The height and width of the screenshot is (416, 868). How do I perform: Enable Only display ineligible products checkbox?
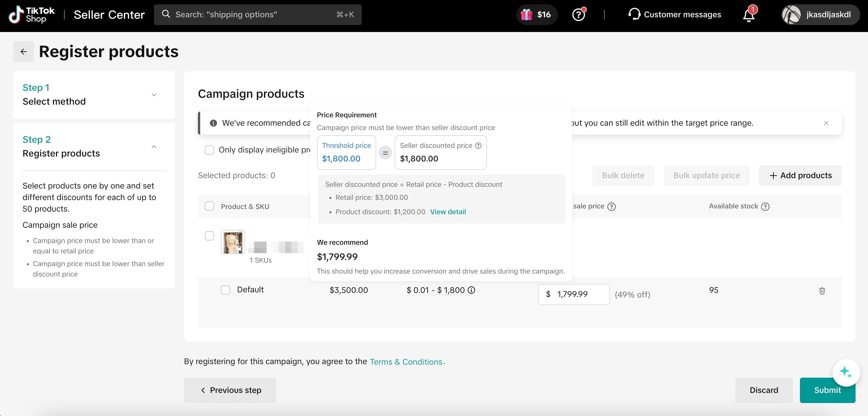[x=209, y=150]
